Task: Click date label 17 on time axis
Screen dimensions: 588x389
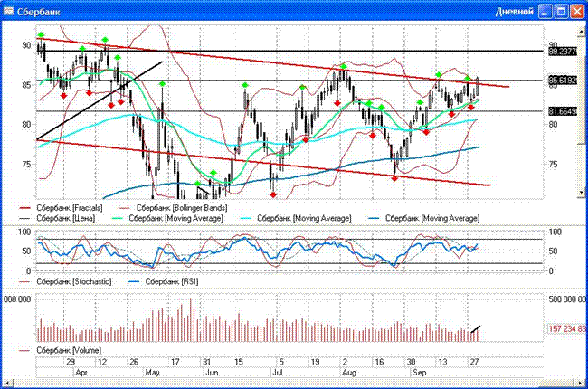Action: tap(175, 362)
